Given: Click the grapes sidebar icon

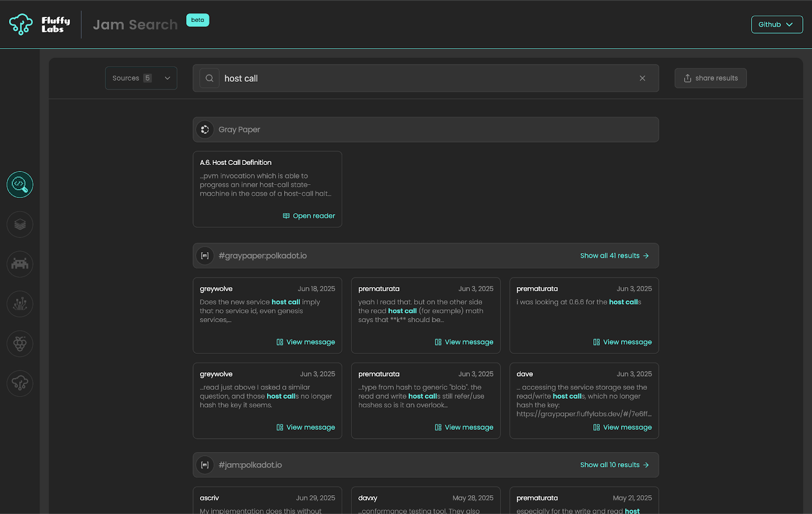Looking at the screenshot, I should tap(20, 344).
